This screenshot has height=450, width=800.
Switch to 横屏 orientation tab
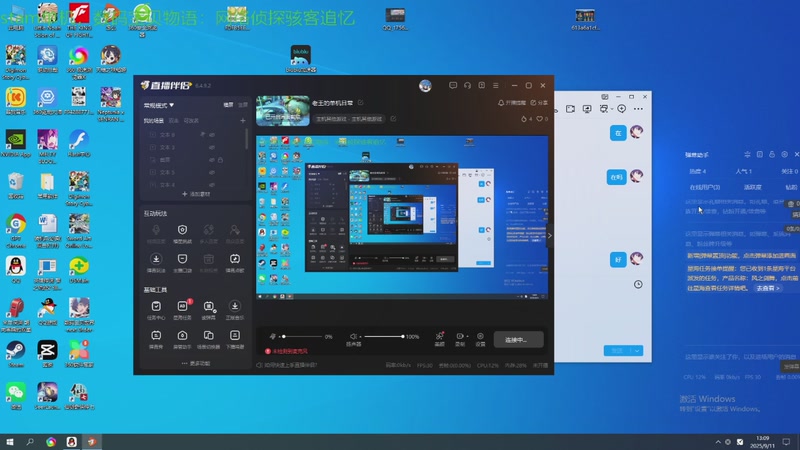coord(228,105)
